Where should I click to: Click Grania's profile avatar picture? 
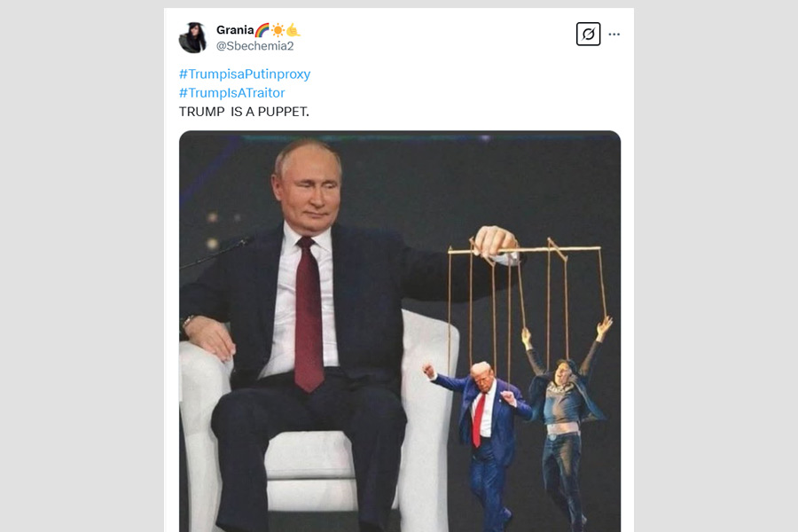click(193, 37)
